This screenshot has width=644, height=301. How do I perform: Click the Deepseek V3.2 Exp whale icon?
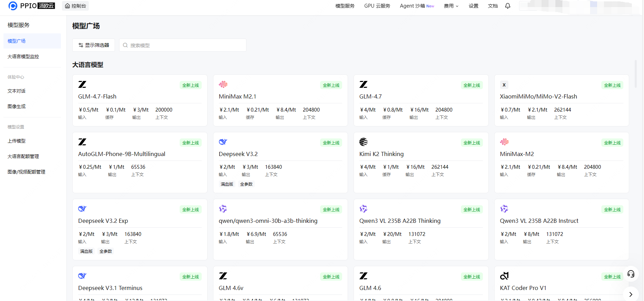click(82, 209)
